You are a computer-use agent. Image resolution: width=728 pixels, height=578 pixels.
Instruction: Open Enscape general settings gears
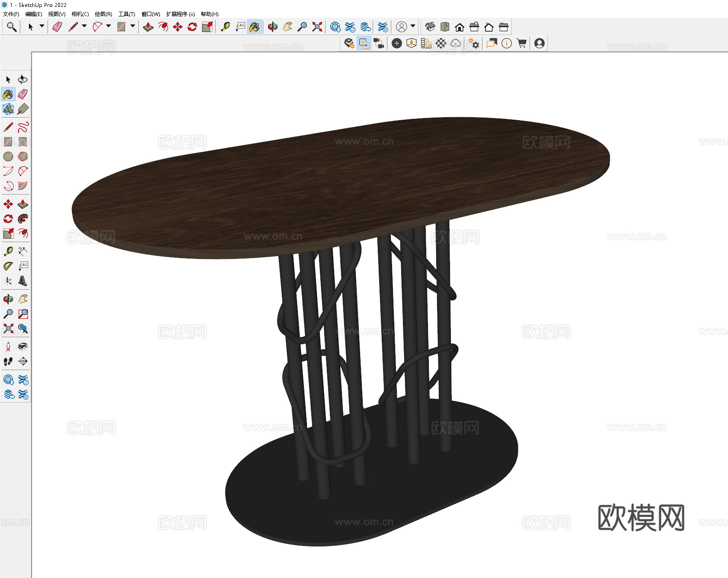tap(474, 43)
